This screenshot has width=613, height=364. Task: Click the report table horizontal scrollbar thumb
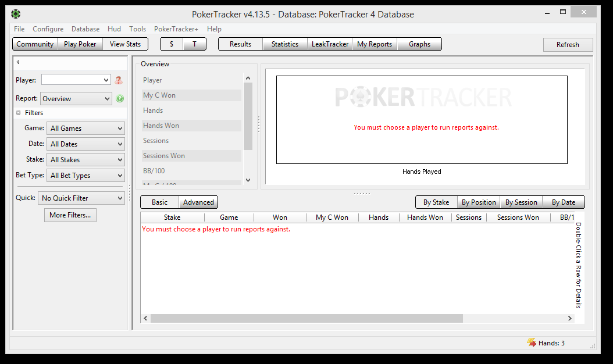pos(307,318)
